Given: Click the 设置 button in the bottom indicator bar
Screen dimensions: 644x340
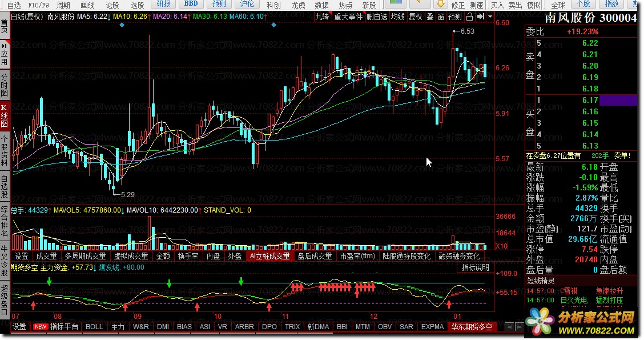Looking at the screenshot, I should pyautogui.click(x=19, y=327).
